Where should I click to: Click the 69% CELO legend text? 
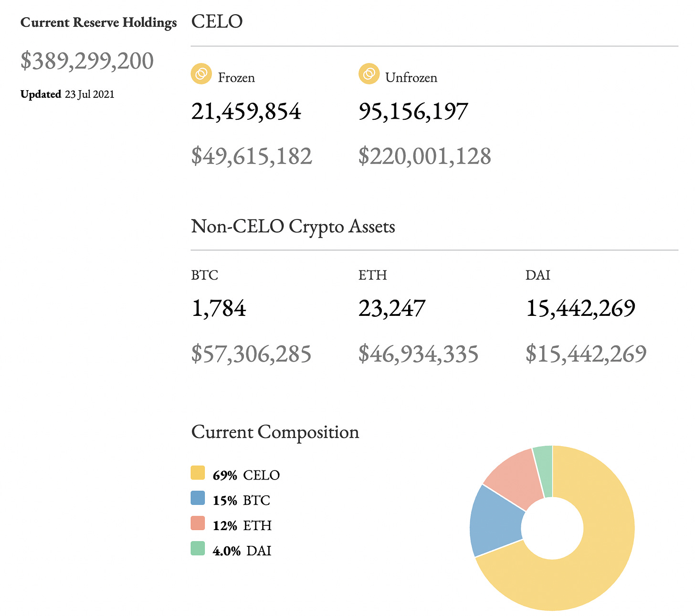tap(246, 475)
